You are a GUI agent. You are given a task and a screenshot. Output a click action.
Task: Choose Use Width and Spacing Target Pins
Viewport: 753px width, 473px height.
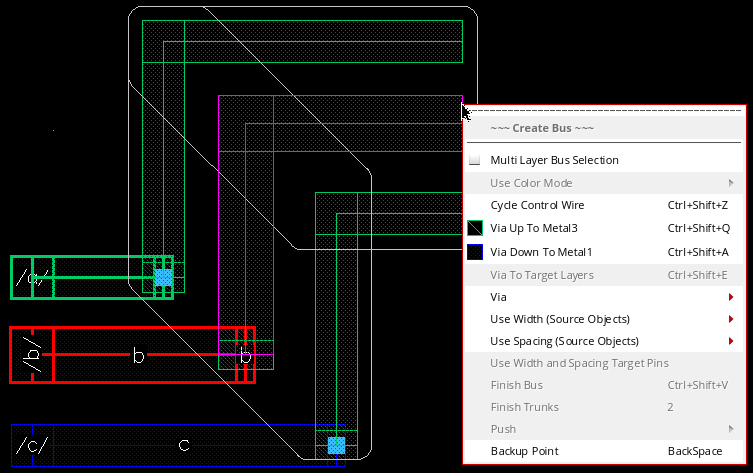pos(579,363)
